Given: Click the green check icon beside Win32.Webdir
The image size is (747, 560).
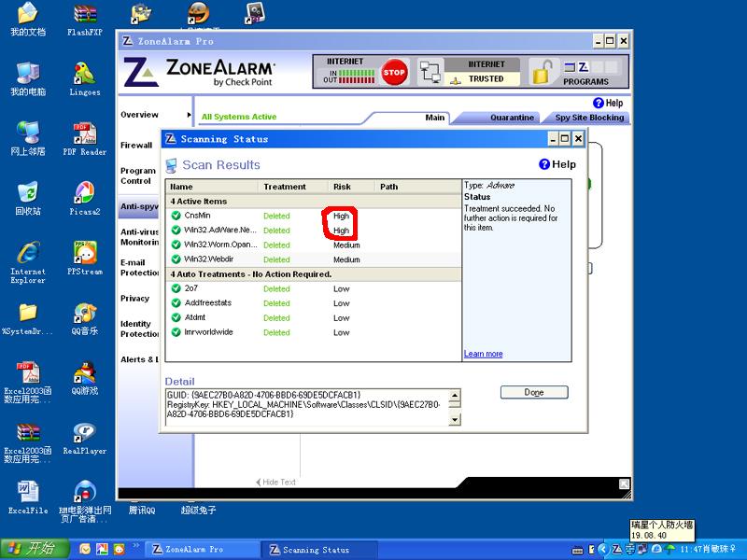Looking at the screenshot, I should click(x=176, y=259).
